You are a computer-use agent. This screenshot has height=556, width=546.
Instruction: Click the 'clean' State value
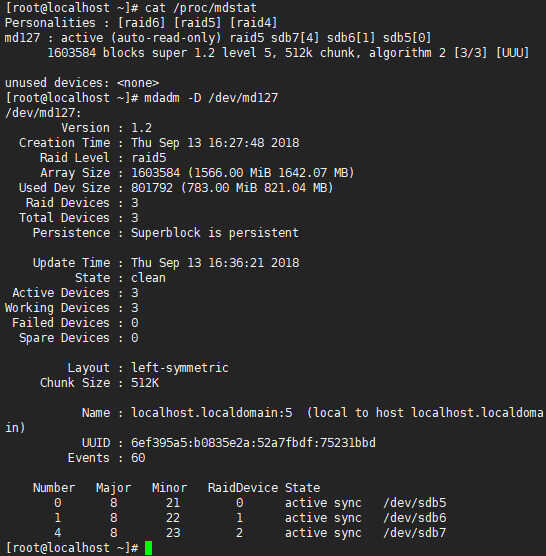point(148,278)
